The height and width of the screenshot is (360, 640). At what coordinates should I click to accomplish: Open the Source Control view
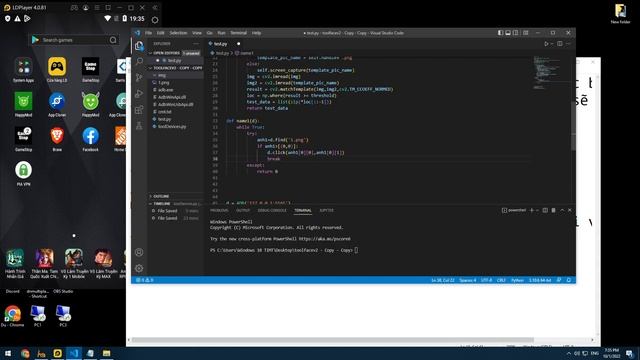click(139, 77)
